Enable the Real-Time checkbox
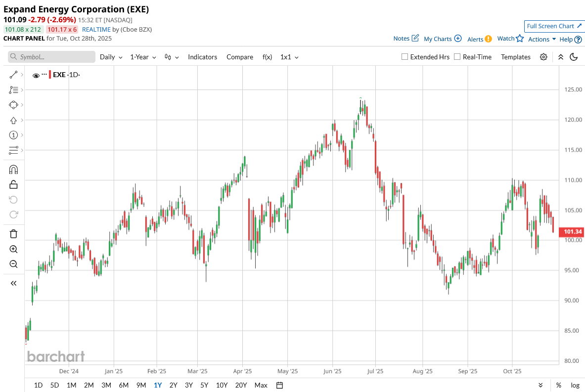The image size is (585, 392). pos(457,57)
